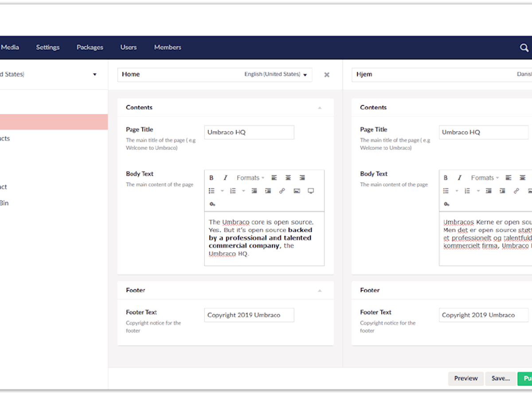Screen dimensions: 532x399
Task: Open the search magnifier in top bar
Action: tap(524, 48)
